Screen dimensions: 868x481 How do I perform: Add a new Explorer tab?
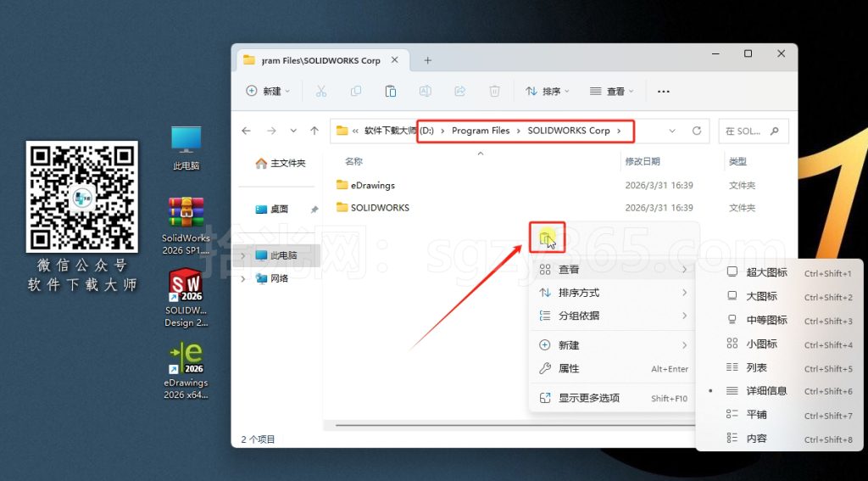427,60
